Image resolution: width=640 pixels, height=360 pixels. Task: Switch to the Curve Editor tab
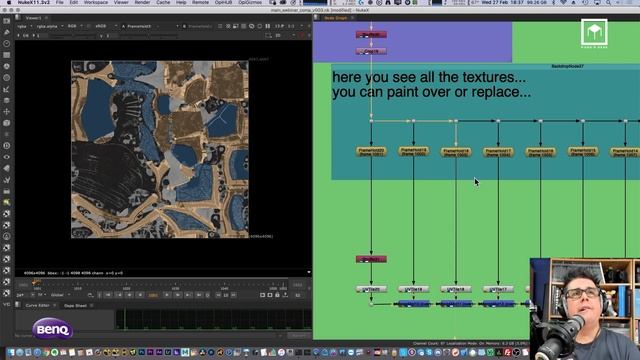pos(37,305)
